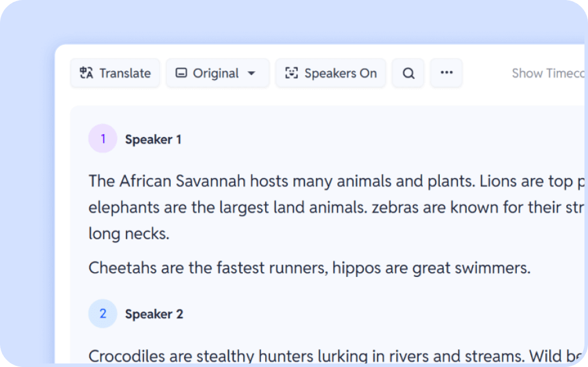Viewport: 588px width, 367px height.
Task: Click Speaker 1 purple number badge
Action: [x=103, y=139]
